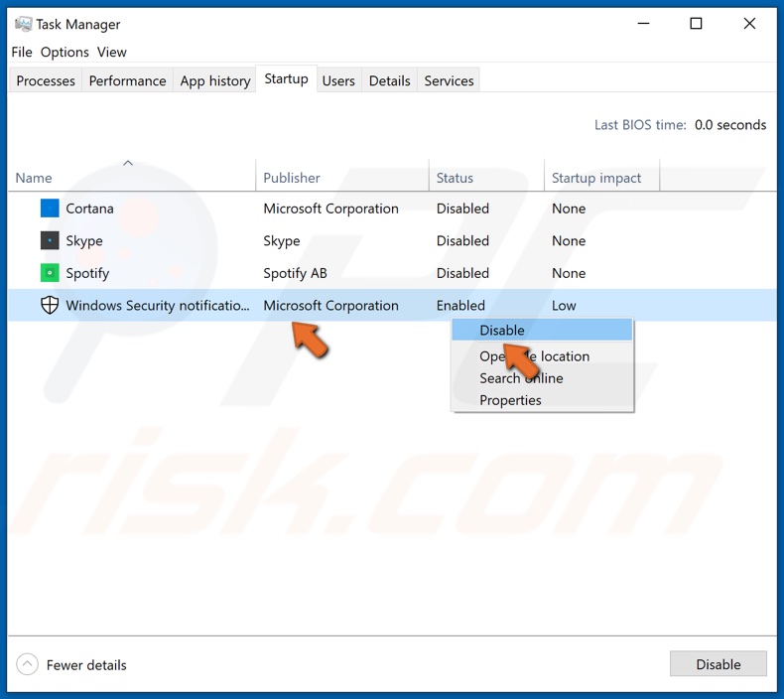Click the Cortana app icon

[50, 209]
